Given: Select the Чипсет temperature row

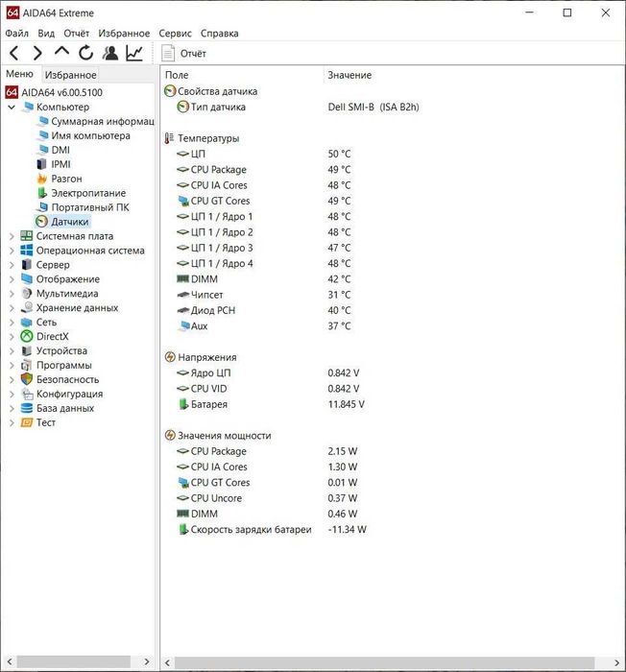Looking at the screenshot, I should click(x=264, y=295).
